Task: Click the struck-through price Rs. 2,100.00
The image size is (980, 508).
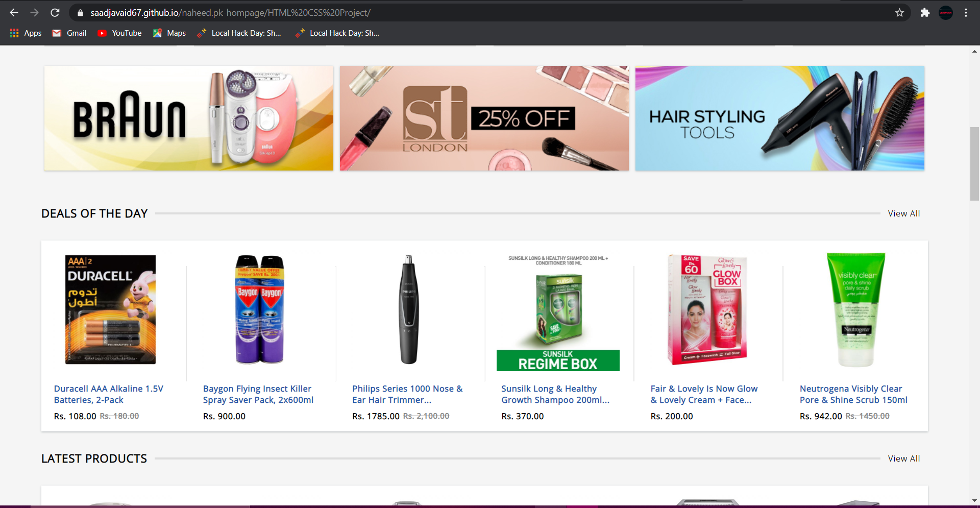Action: coord(426,416)
